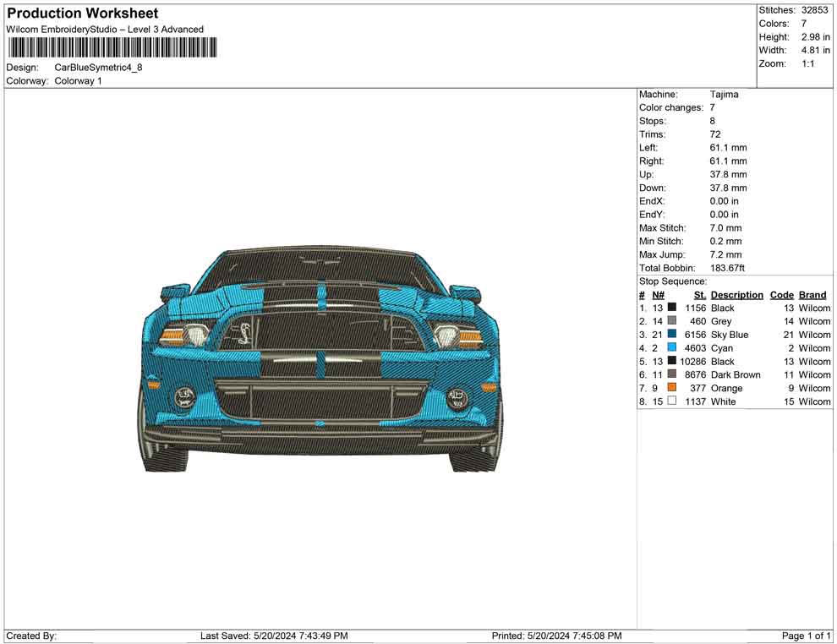Click the Tajima machine value
This screenshot has width=837, height=644.
(724, 94)
